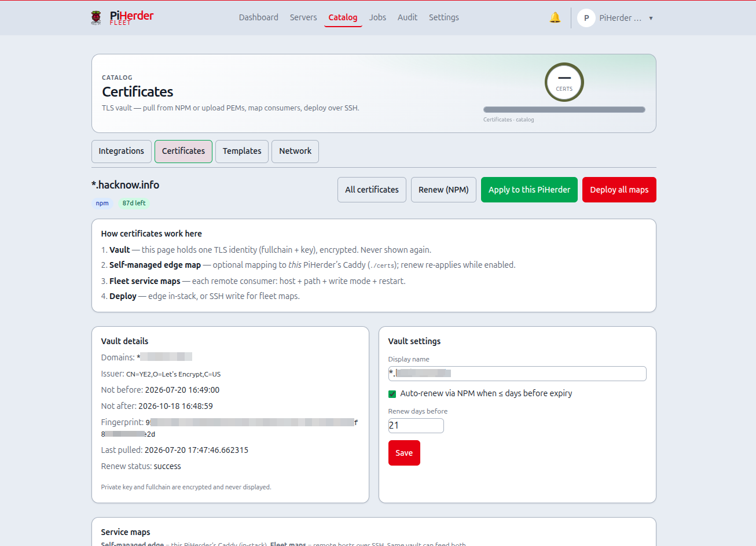Open the Dashboard nav item

click(x=259, y=17)
